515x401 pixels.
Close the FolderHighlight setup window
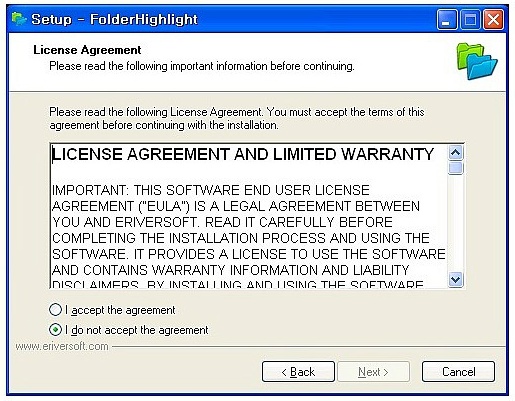(x=493, y=20)
